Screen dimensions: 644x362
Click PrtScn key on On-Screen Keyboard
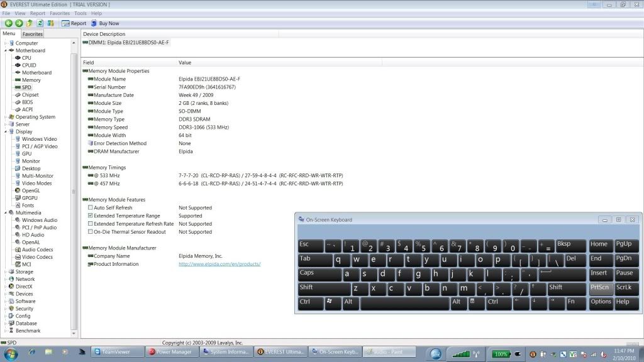[x=601, y=289]
